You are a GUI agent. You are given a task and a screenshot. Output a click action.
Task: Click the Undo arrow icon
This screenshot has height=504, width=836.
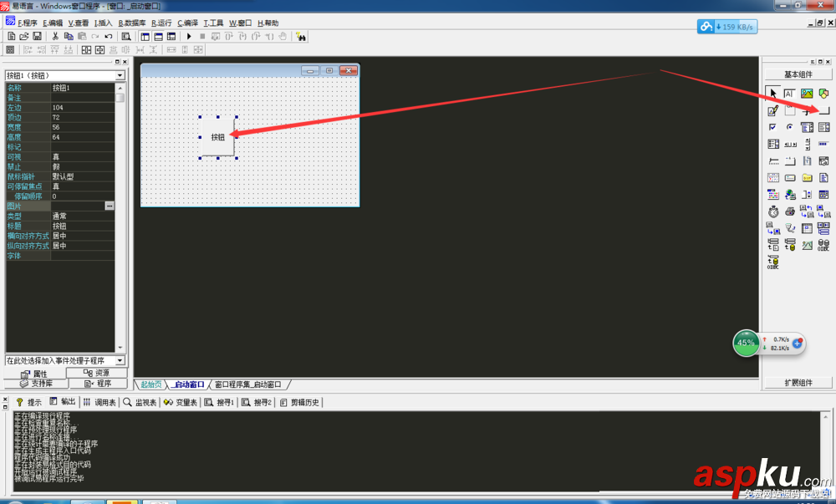click(x=108, y=36)
